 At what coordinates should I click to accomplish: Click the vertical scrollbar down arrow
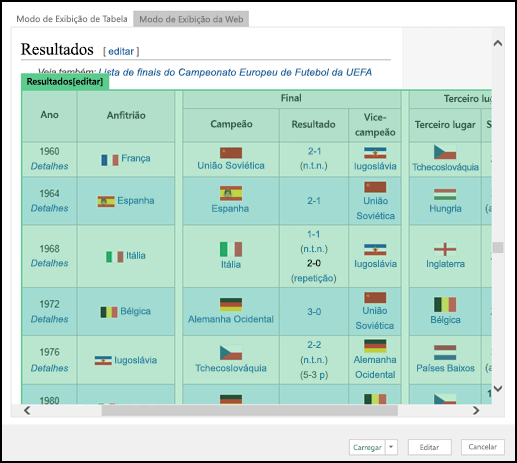(x=498, y=388)
